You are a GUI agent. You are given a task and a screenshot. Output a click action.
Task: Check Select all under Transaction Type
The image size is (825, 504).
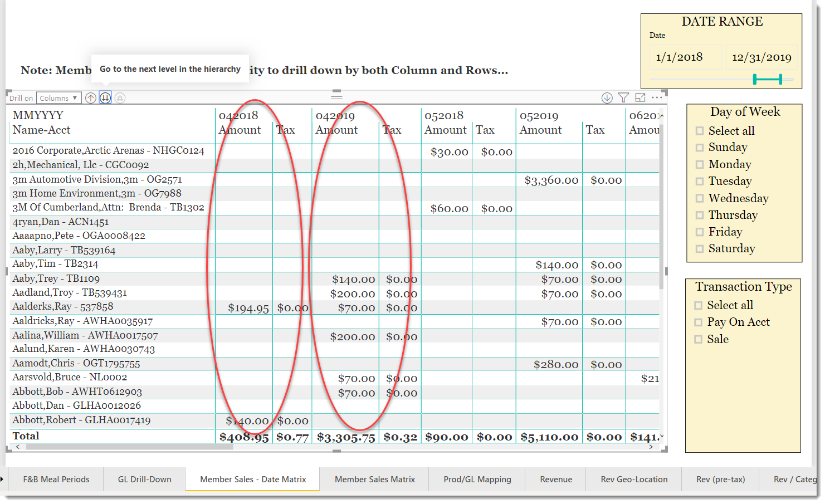698,305
